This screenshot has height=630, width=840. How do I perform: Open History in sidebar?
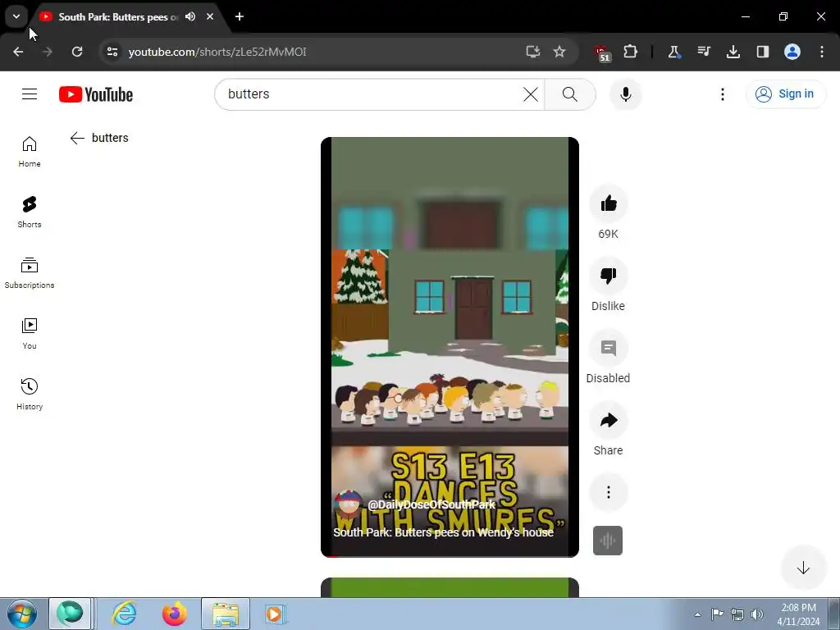30,395
